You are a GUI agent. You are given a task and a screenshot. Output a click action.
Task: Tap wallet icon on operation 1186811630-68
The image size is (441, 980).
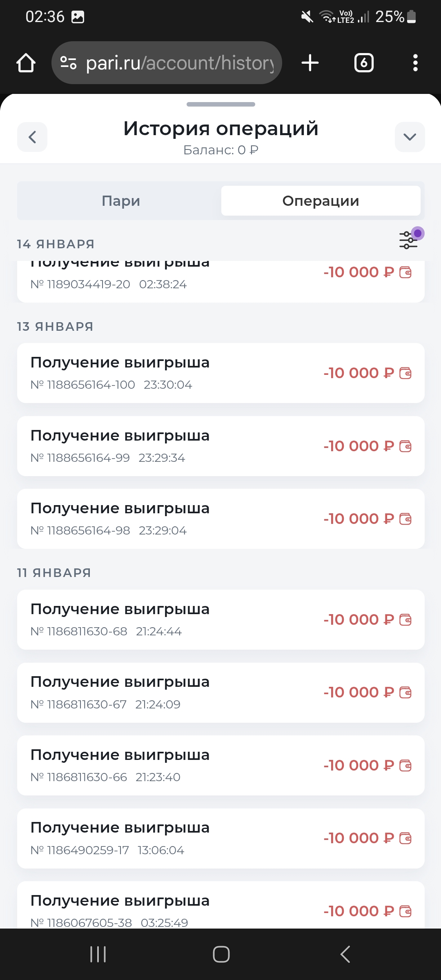click(405, 620)
